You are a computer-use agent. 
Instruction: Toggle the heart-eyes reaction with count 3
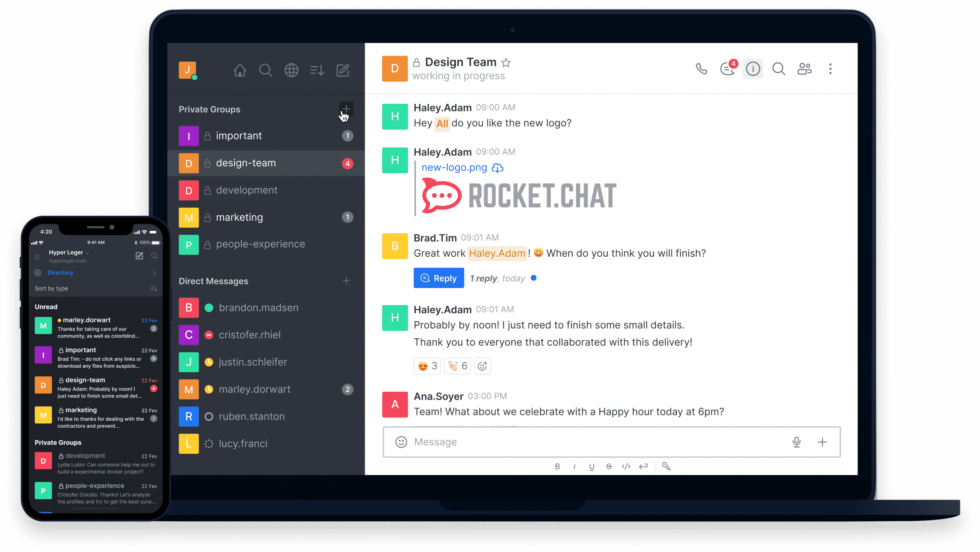coord(428,366)
